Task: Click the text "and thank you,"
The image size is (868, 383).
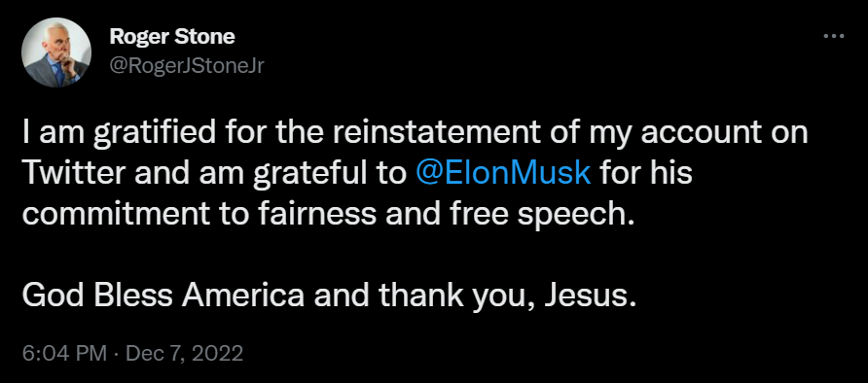Action: (x=424, y=296)
